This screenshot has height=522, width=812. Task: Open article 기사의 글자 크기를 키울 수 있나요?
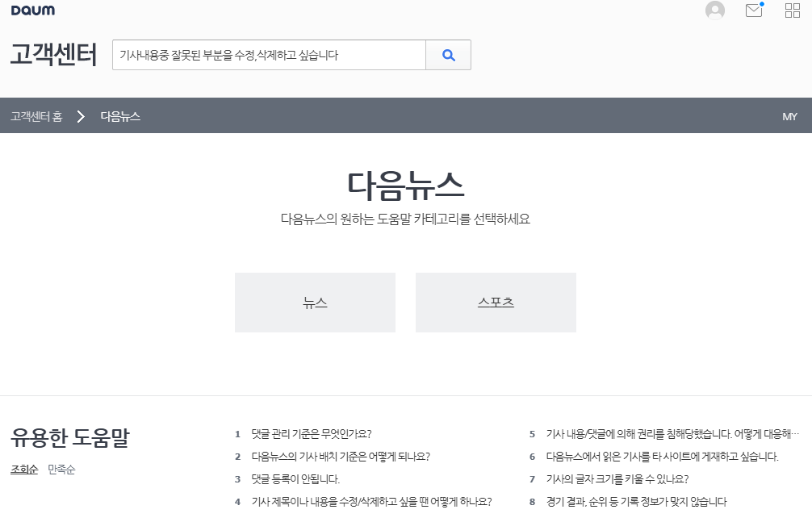(617, 479)
